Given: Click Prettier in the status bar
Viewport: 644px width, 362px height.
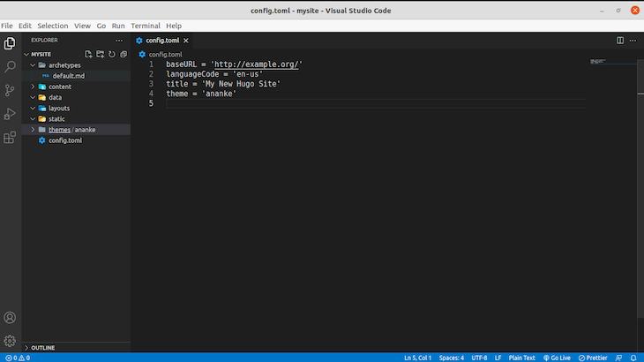Looking at the screenshot, I should 593,358.
